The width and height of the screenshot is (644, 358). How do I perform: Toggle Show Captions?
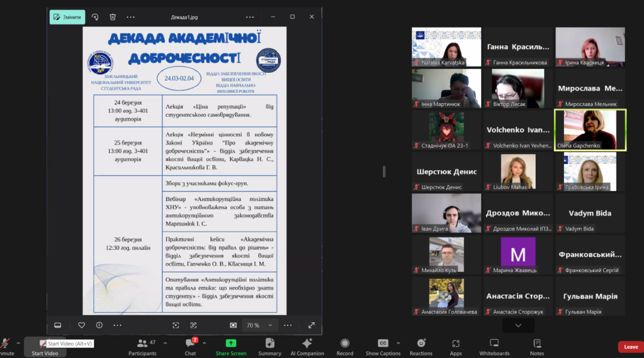[x=382, y=346]
